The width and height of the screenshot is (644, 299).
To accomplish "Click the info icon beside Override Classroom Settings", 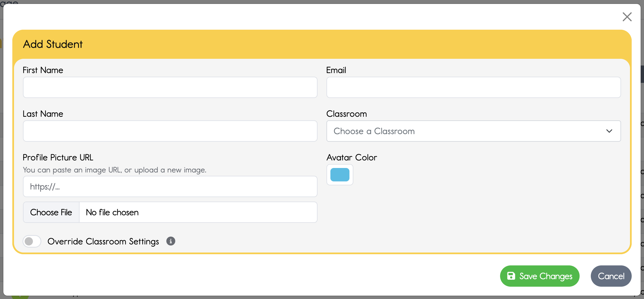I will coord(170,241).
